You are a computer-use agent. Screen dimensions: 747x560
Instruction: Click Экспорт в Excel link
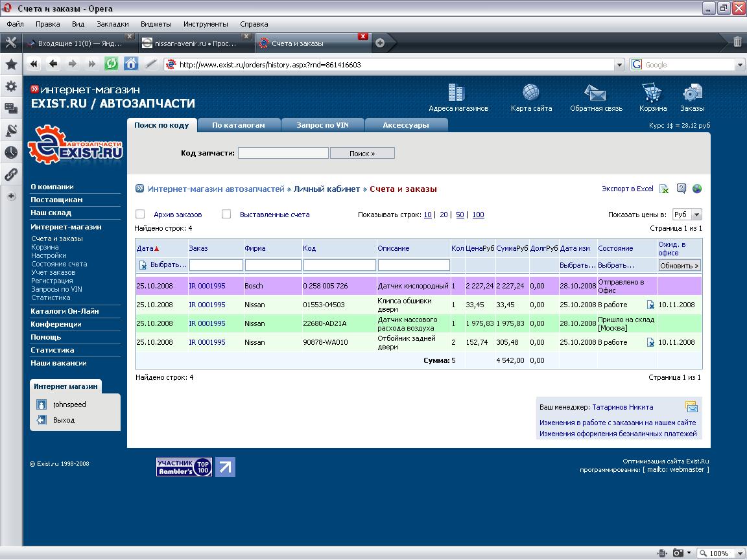tap(628, 189)
